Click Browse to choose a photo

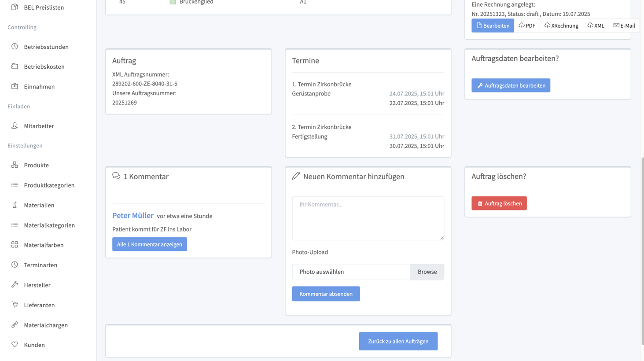(427, 272)
